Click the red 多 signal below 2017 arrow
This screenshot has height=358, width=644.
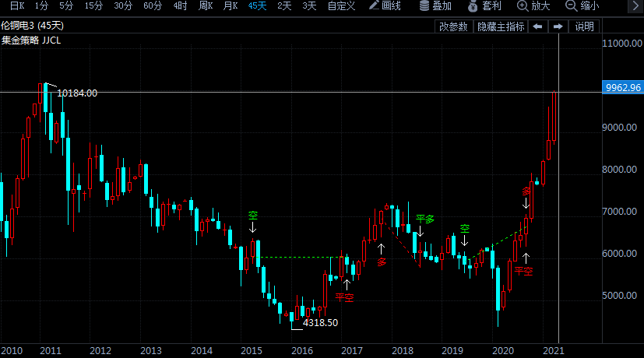click(x=382, y=262)
